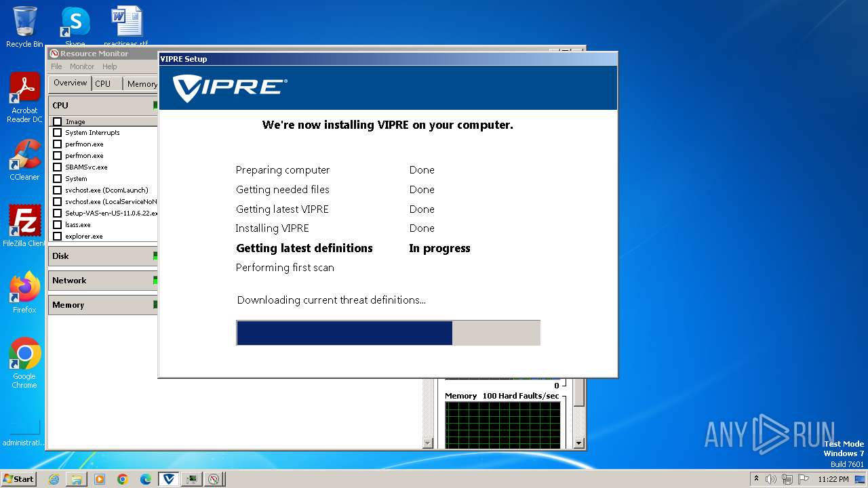868x488 pixels.
Task: Check the SBAMSvc.exe process checkbox
Action: [x=58, y=167]
